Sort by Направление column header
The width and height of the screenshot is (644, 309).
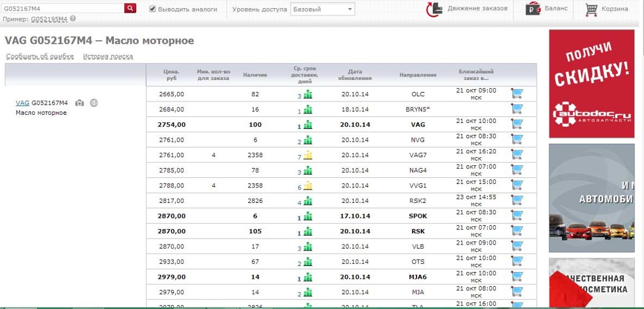[x=418, y=75]
